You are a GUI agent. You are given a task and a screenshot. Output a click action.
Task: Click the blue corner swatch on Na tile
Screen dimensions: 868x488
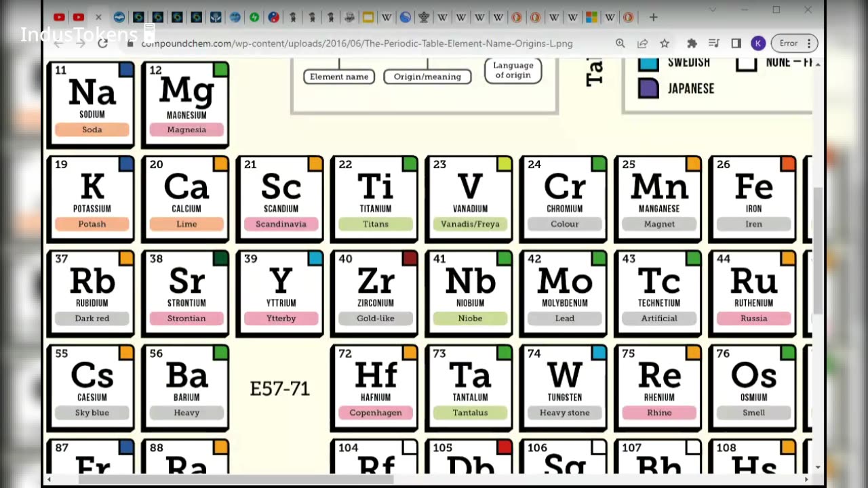tap(126, 69)
